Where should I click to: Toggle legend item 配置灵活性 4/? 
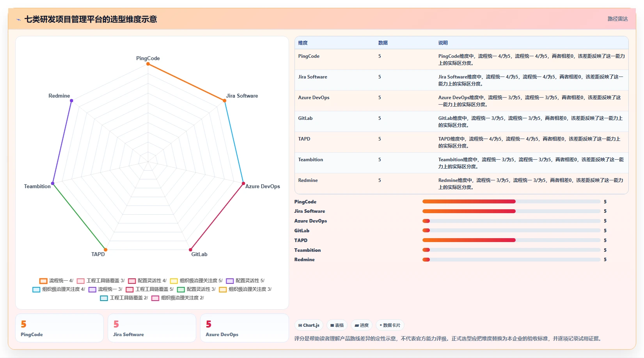(x=147, y=281)
